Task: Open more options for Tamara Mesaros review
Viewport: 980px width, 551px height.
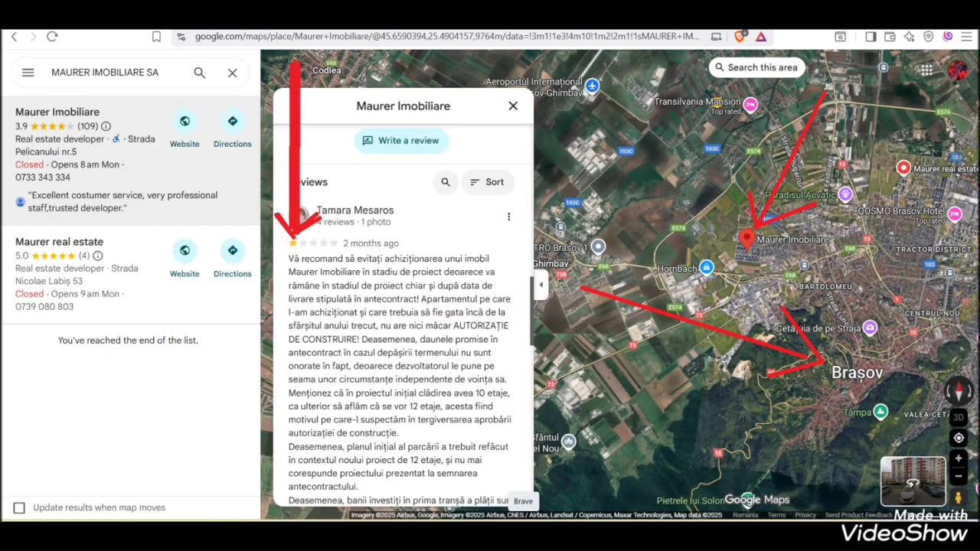Action: pos(508,217)
